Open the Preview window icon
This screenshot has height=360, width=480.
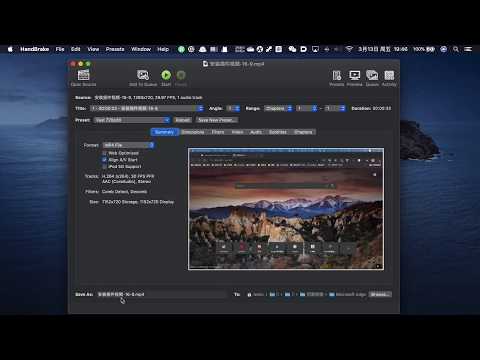pos(354,75)
